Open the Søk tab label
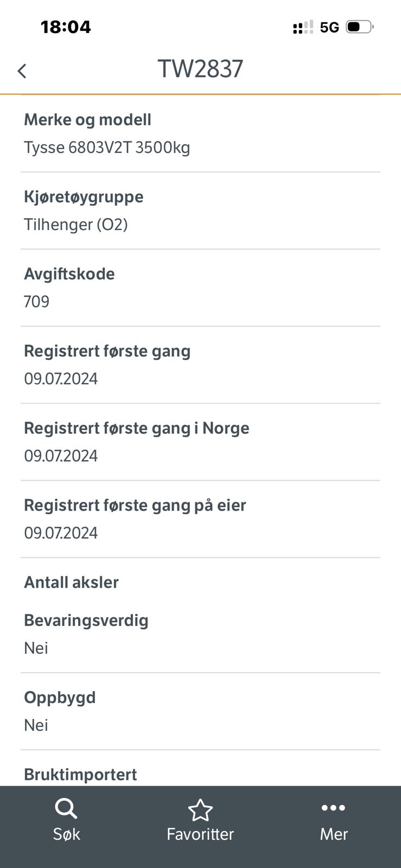The image size is (401, 868). [x=66, y=834]
